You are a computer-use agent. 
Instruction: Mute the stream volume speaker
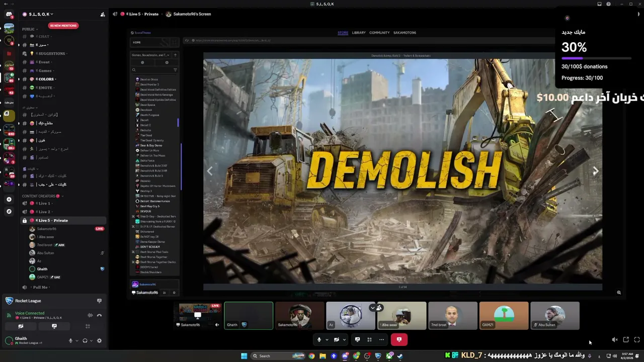pyautogui.click(x=614, y=340)
